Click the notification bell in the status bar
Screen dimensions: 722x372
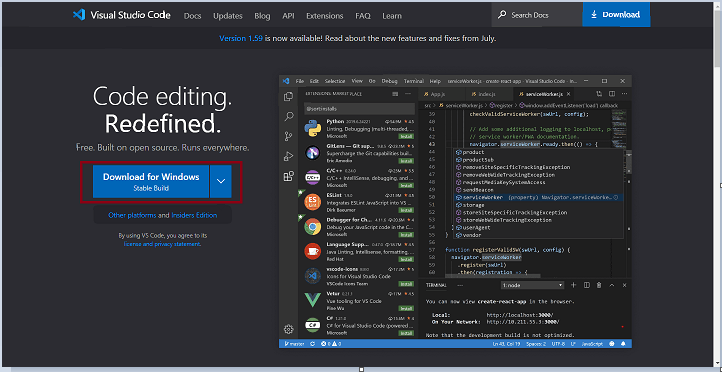623,343
